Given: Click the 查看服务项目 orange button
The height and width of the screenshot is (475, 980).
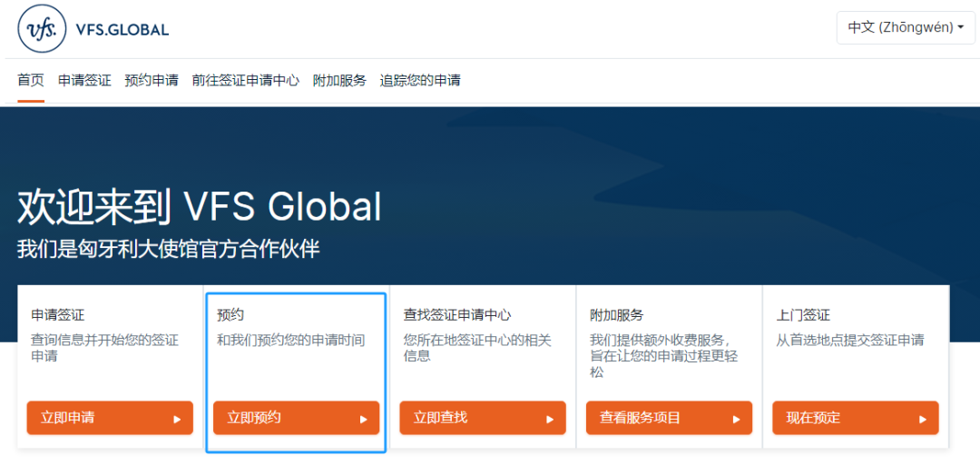Looking at the screenshot, I should click(x=669, y=418).
